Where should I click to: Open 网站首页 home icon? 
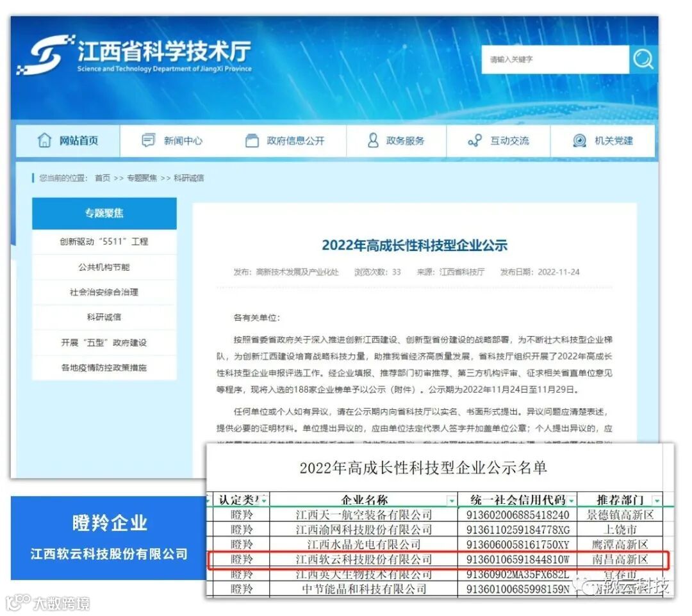(44, 140)
